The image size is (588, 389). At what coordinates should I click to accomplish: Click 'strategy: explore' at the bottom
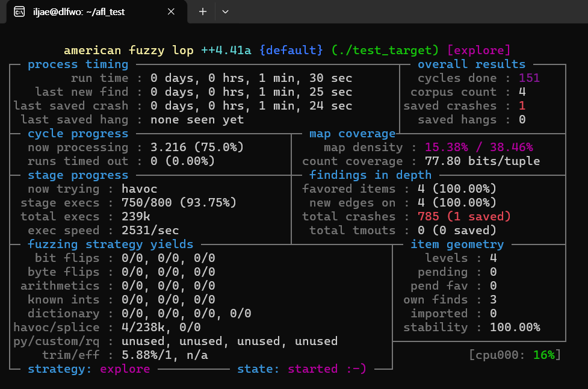pyautogui.click(x=89, y=369)
